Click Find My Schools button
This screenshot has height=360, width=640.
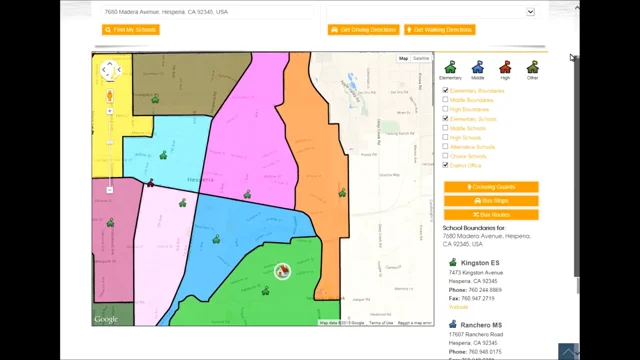point(131,30)
